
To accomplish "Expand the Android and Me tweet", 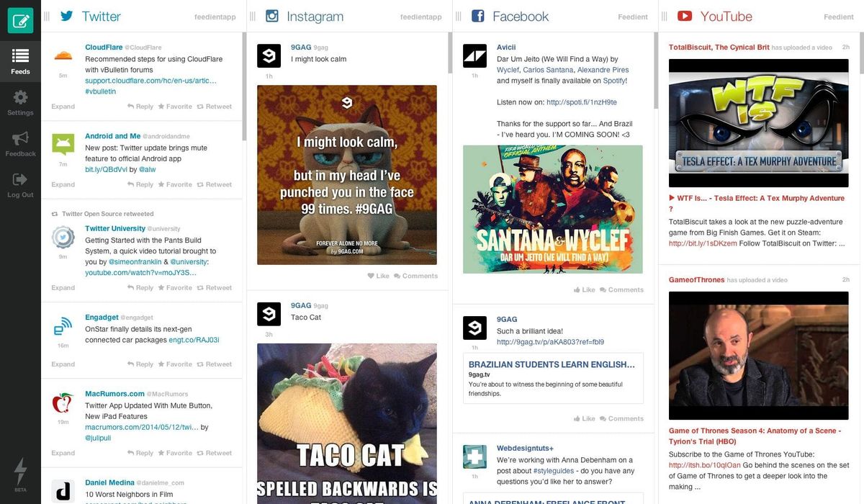I will (63, 184).
